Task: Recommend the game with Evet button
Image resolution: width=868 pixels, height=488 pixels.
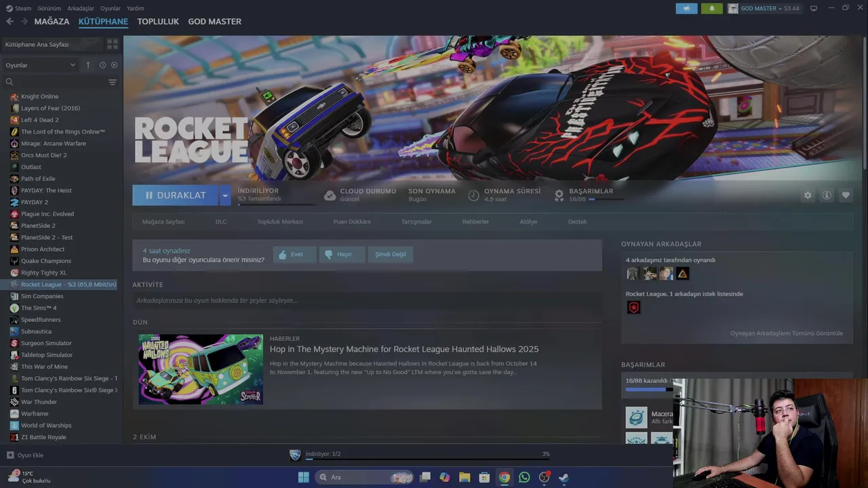Action: tap(294, 254)
